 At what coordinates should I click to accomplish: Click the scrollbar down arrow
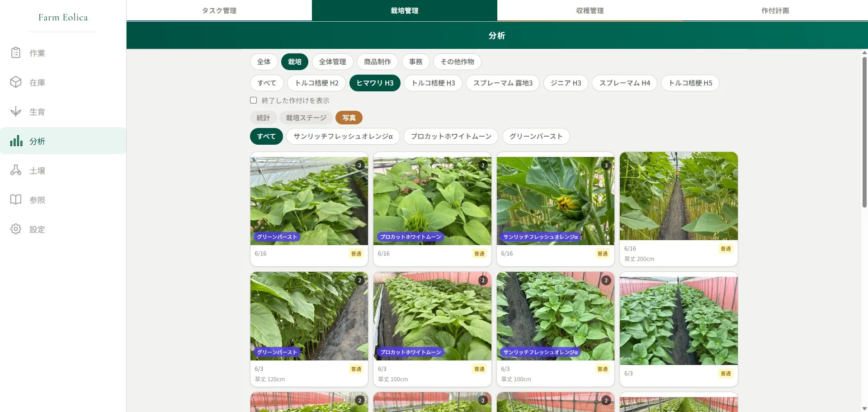pos(864,408)
